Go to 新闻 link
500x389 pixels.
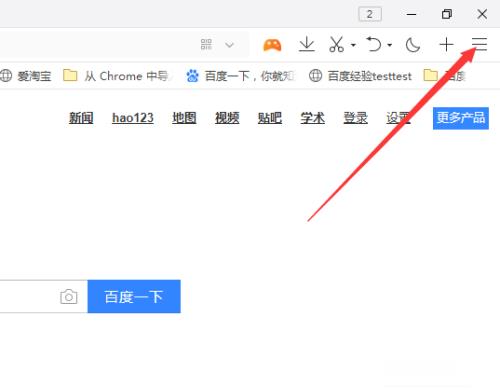pos(81,118)
